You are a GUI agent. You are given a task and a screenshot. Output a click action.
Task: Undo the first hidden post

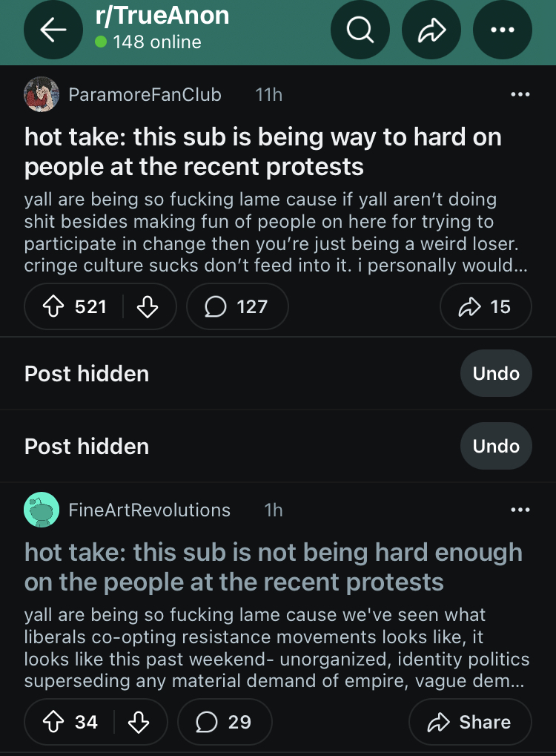coord(496,373)
